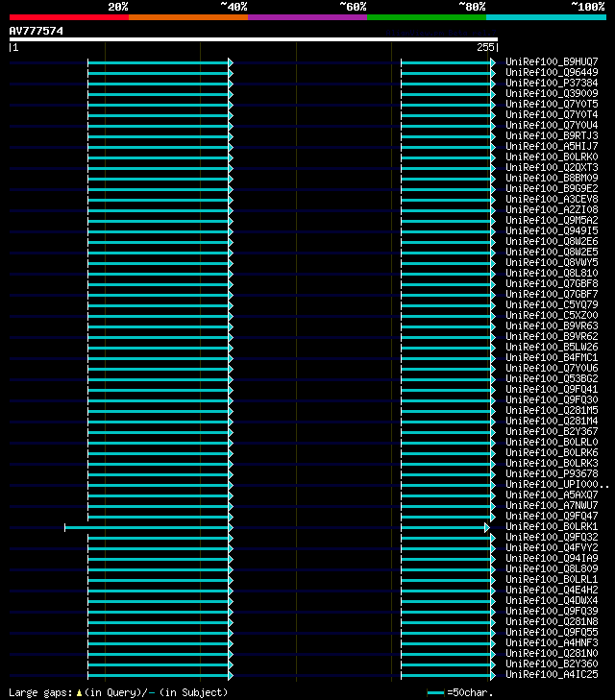Select the UniRef100_Q4FVY2 label
The width and height of the screenshot is (615, 700).
(552, 547)
